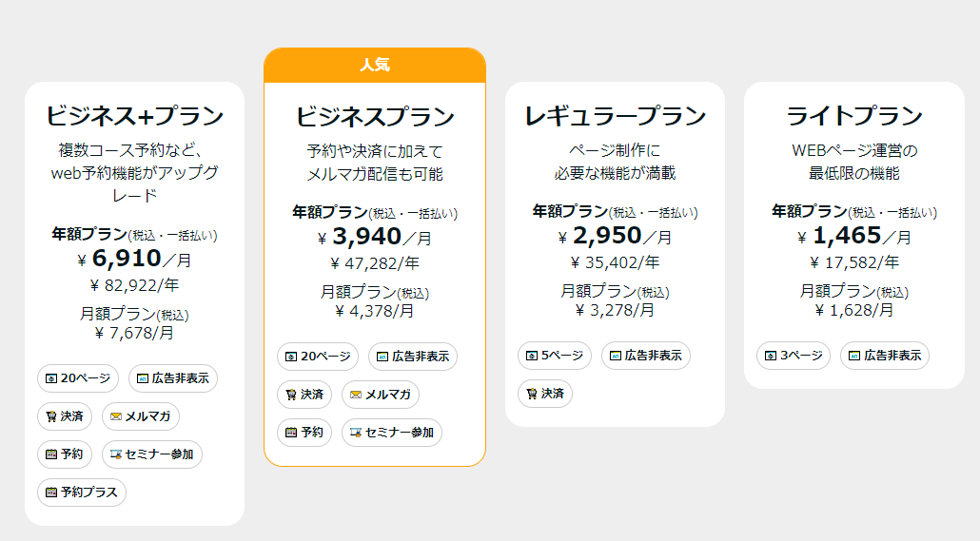This screenshot has width=980, height=541.
Task: Click the セミナー参加 tag in ビジネスプラン
Action: click(x=392, y=433)
